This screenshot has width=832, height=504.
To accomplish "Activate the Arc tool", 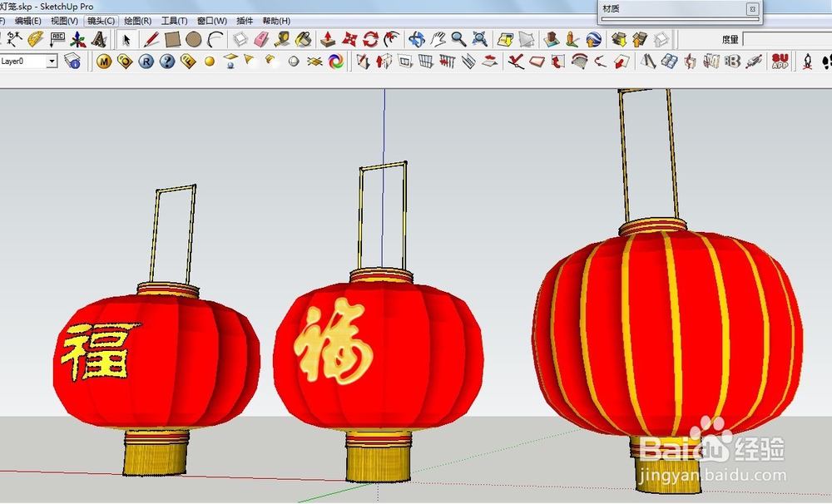I will (x=215, y=40).
